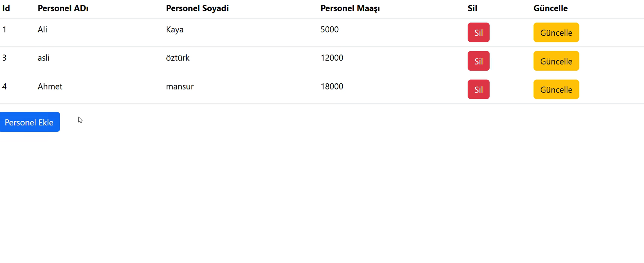
Task: Select the salary cell 5000
Action: click(330, 30)
